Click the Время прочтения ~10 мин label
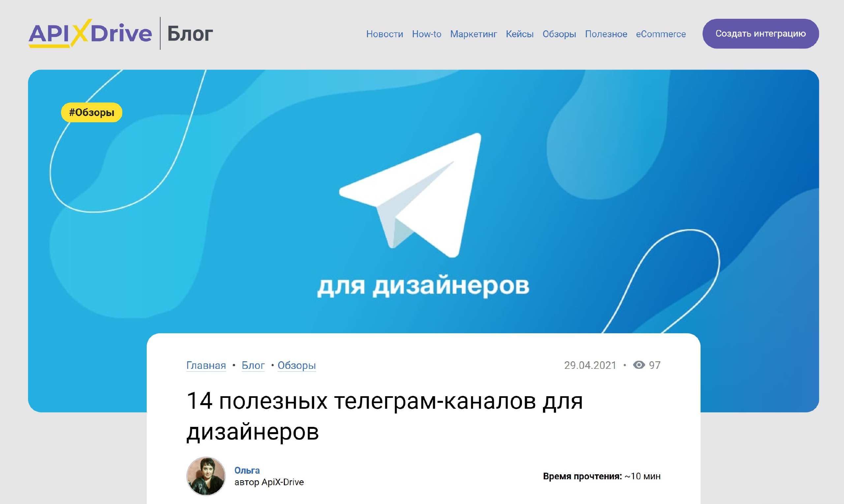 (601, 476)
